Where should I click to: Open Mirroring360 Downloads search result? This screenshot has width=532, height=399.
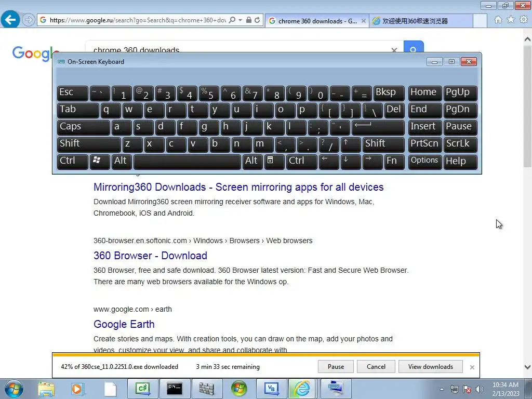point(238,187)
